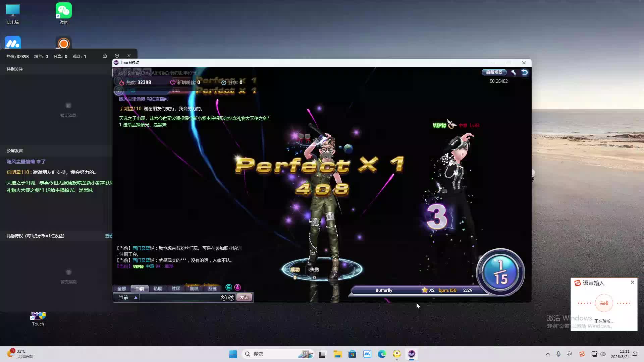Click the green unlock chat icon
The height and width of the screenshot is (362, 644).
(x=229, y=287)
